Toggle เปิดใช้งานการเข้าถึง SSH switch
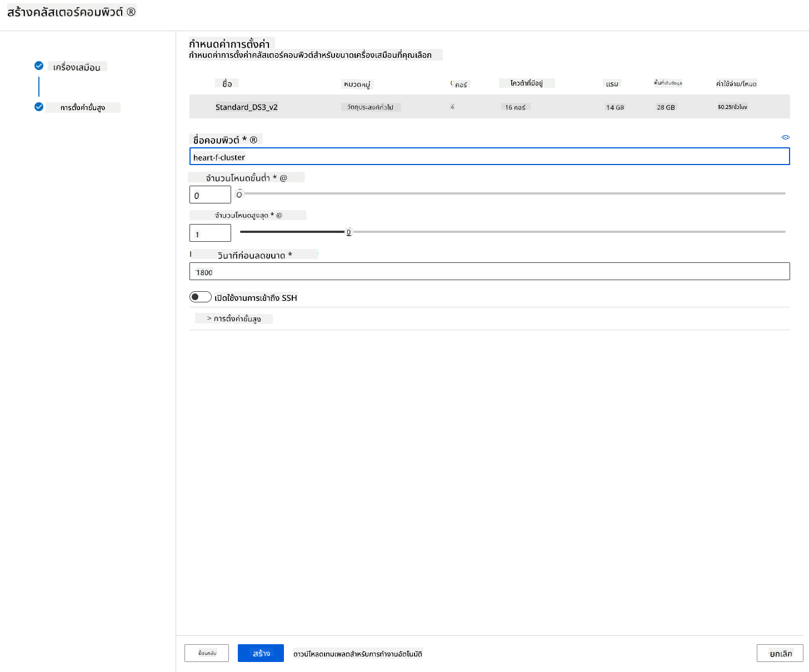Image resolution: width=809 pixels, height=672 pixels. (200, 297)
